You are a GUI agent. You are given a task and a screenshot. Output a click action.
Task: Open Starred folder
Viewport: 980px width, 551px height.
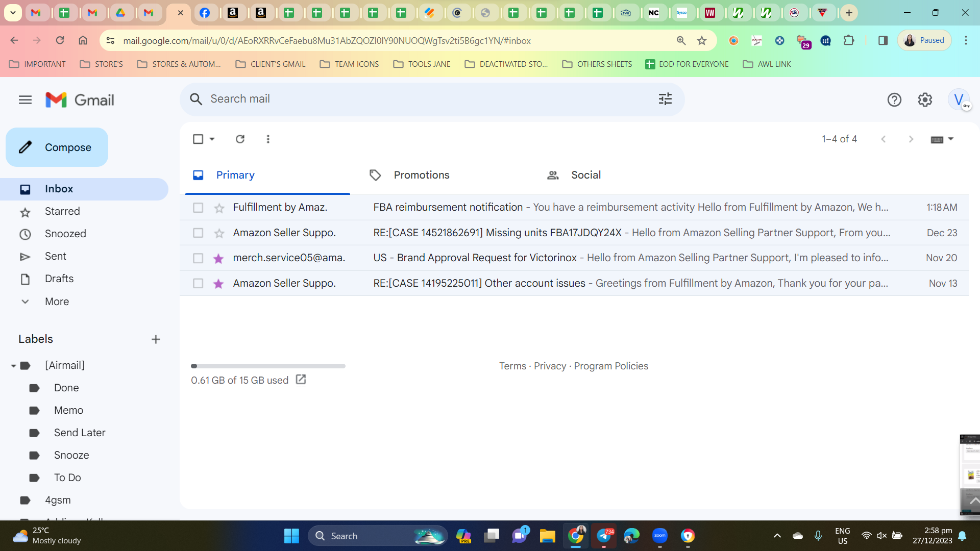pos(84,211)
